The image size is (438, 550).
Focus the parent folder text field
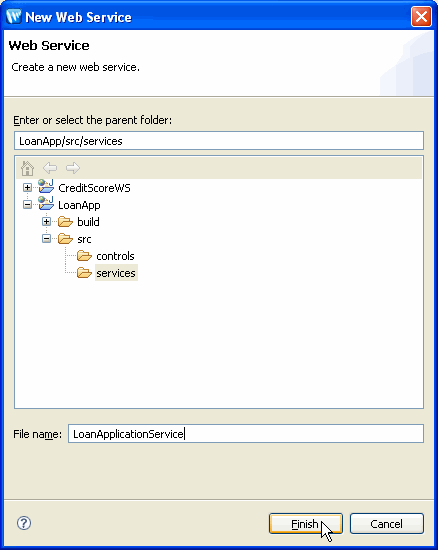pos(219,141)
